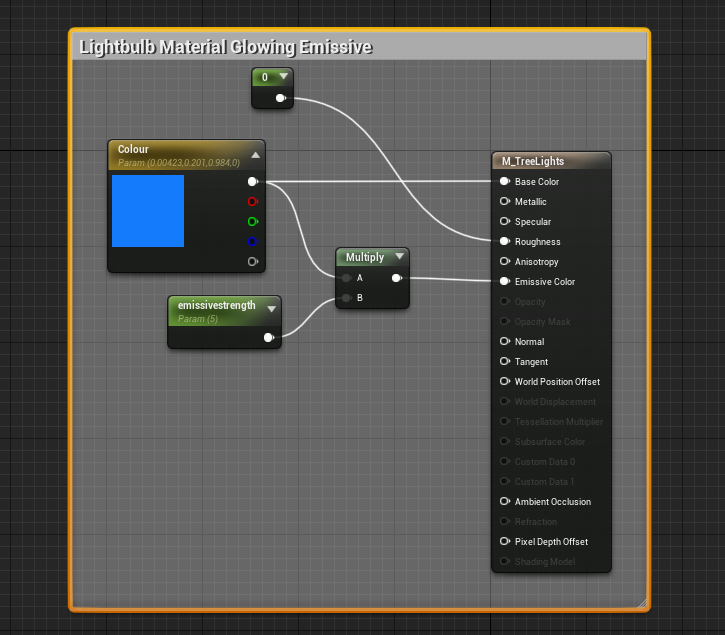
Task: Click the Colour node's red channel pin
Action: [x=252, y=202]
